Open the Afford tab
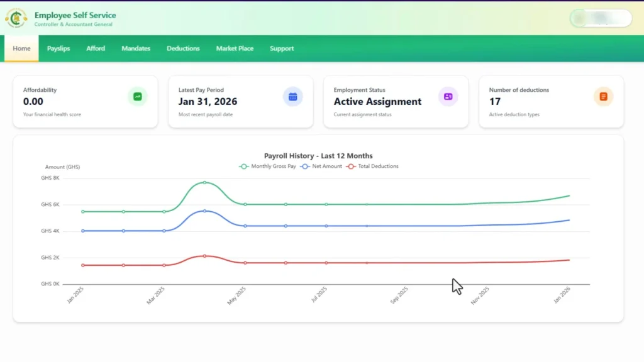 [96, 48]
